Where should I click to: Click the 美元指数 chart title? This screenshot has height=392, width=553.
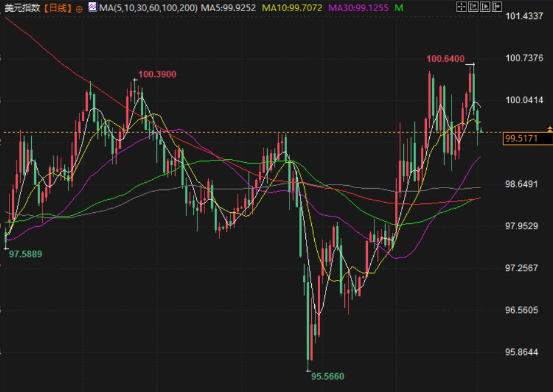point(22,8)
